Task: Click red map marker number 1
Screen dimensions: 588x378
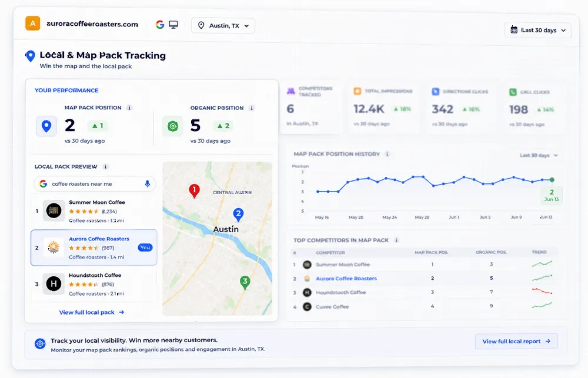Action: pos(194,191)
